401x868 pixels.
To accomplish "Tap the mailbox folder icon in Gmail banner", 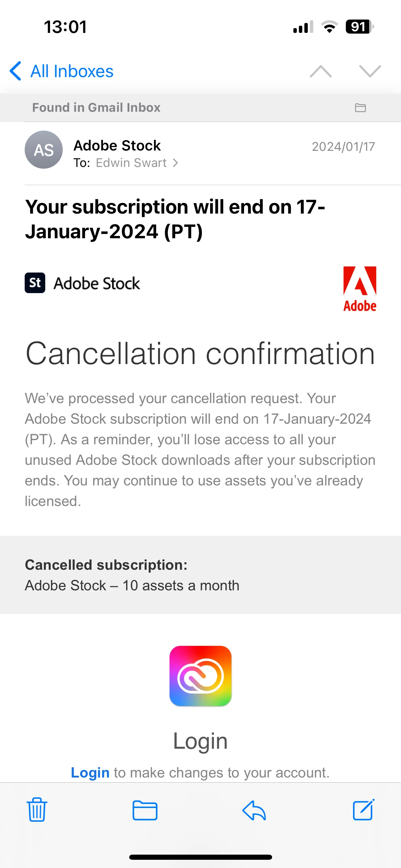I will pyautogui.click(x=360, y=108).
